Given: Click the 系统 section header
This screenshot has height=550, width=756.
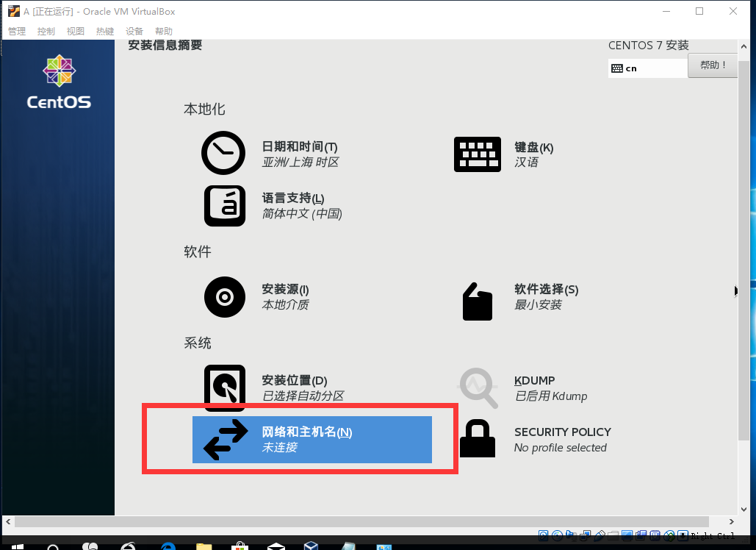Looking at the screenshot, I should click(x=198, y=343).
